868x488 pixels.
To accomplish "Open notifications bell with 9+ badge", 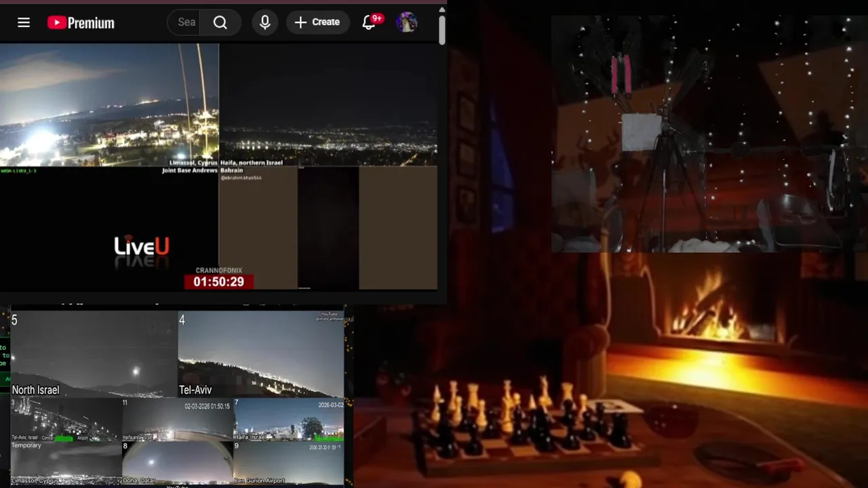I will pyautogui.click(x=370, y=22).
